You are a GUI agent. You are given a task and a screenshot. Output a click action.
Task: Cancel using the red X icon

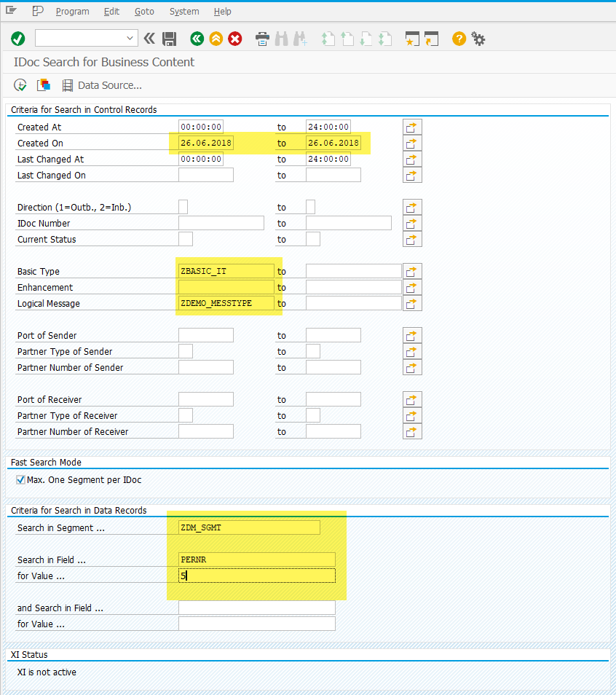coord(234,38)
